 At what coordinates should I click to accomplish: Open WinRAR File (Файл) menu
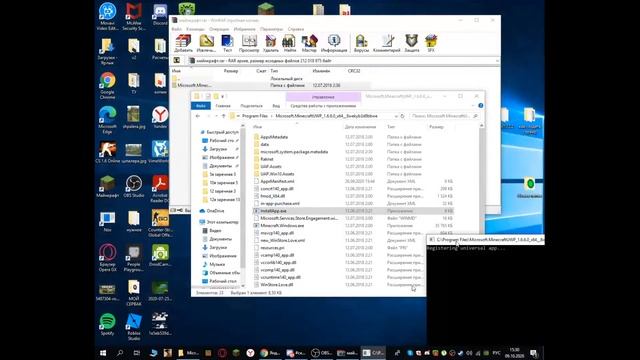(x=177, y=29)
